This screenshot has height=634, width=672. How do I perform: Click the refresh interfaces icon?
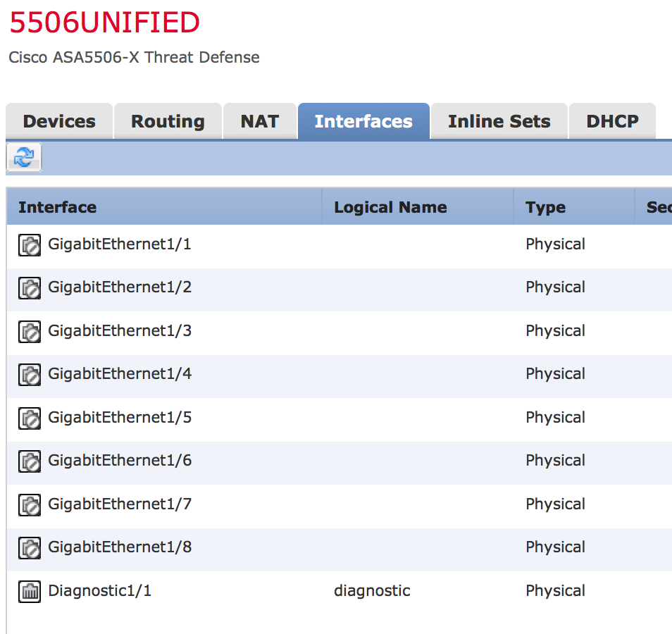pyautogui.click(x=24, y=157)
